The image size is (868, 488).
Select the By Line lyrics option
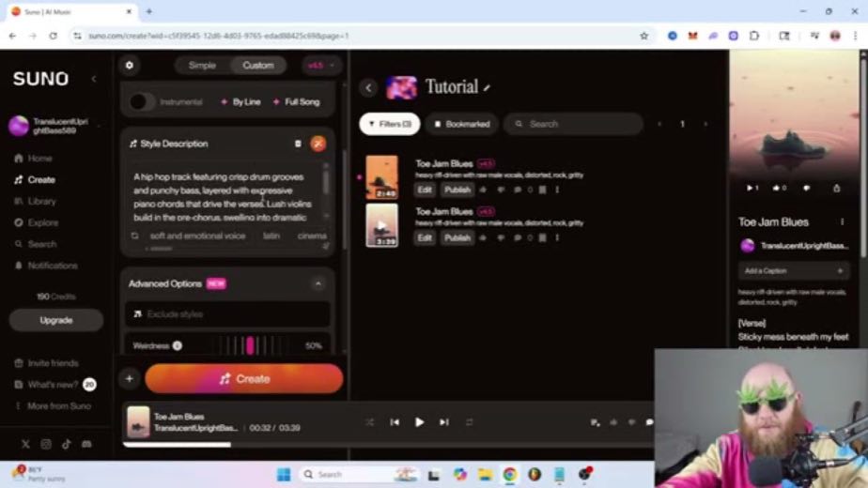240,101
